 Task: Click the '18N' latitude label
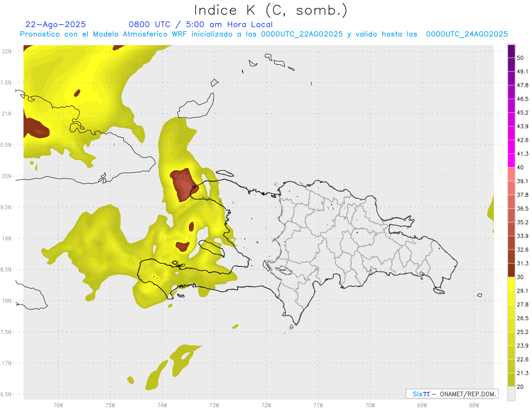(x=6, y=301)
